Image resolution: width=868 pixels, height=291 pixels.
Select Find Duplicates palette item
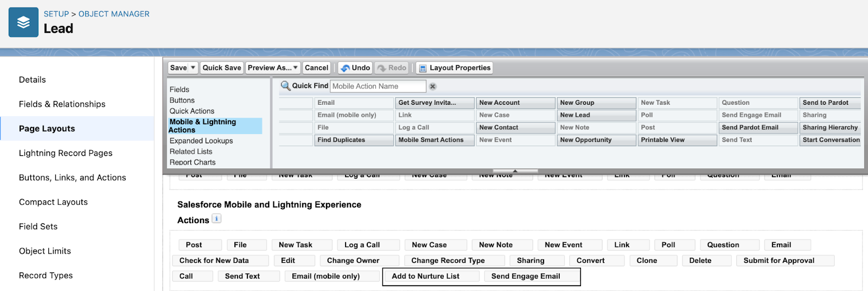(354, 140)
